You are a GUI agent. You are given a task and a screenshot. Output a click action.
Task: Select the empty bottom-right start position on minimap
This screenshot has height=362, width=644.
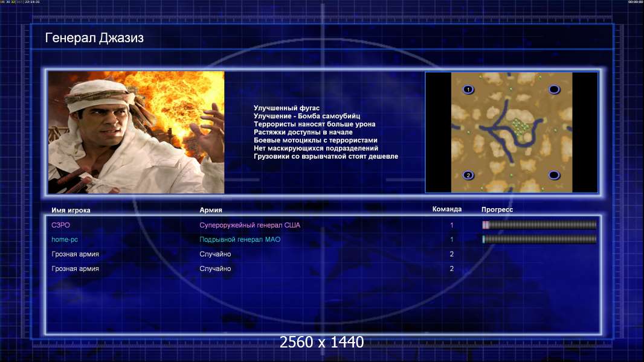[x=554, y=176]
